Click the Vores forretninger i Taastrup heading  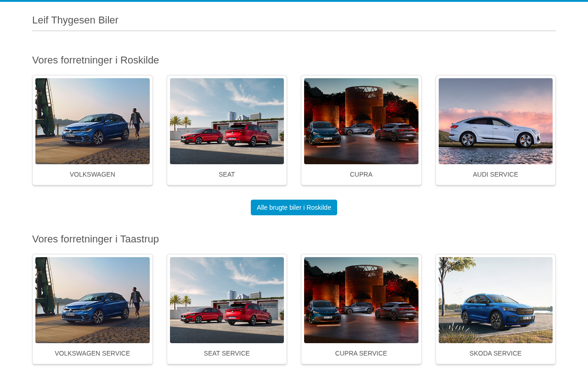pos(96,239)
